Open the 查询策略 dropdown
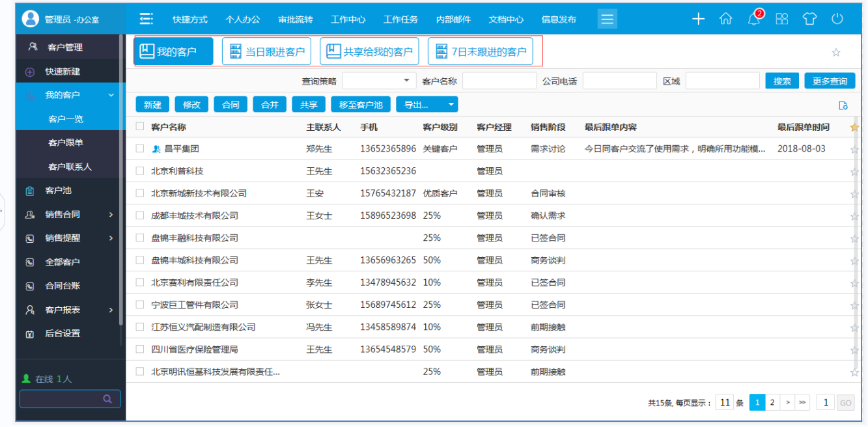 [379, 81]
